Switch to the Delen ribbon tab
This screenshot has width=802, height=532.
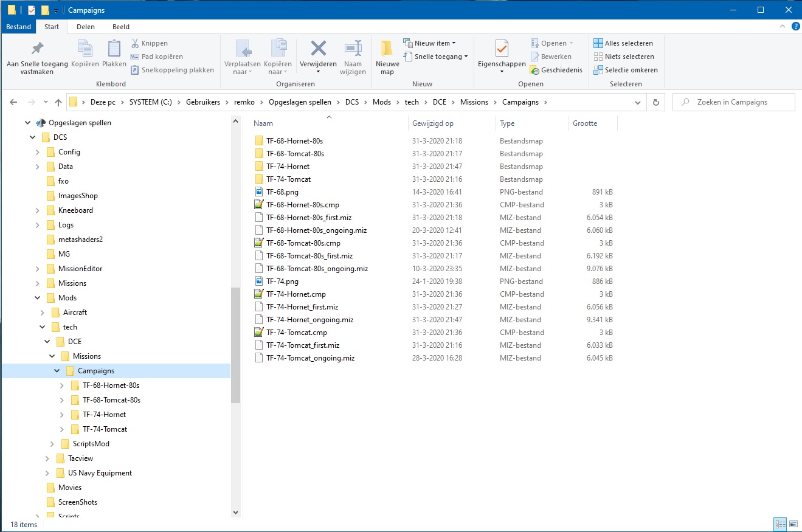pos(86,27)
